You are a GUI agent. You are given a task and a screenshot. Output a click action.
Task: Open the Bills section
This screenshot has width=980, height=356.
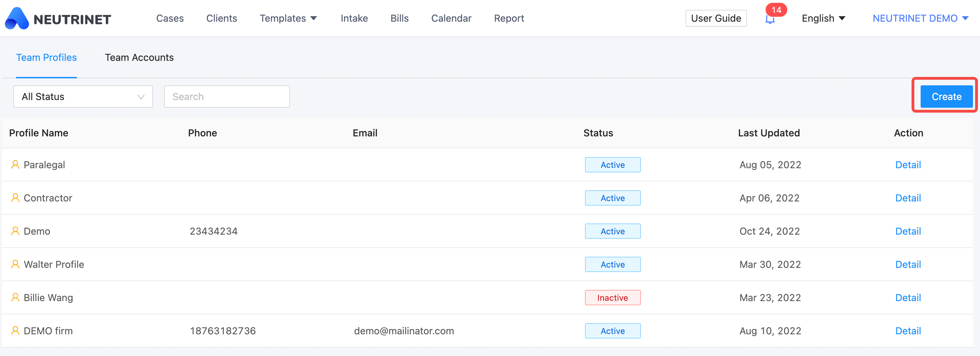(x=400, y=18)
